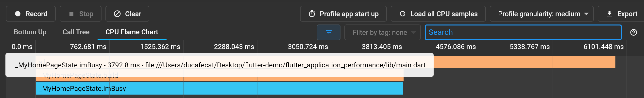Viewport: 644px width, 98px height.
Task: Expand the Filter by tag: none dropdown
Action: point(382,32)
